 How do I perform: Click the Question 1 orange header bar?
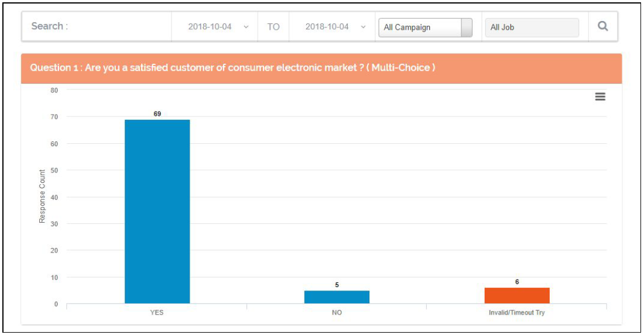(321, 68)
